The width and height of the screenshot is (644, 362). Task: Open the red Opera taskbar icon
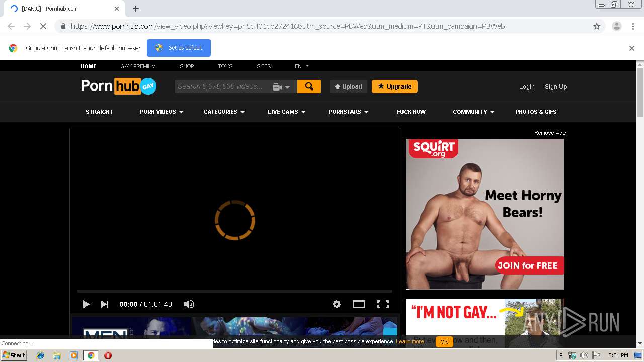pyautogui.click(x=108, y=355)
